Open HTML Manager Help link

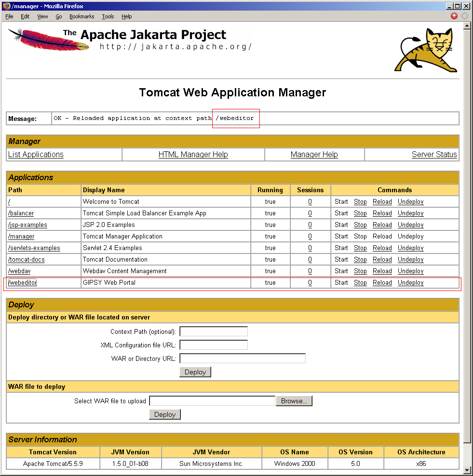(193, 155)
